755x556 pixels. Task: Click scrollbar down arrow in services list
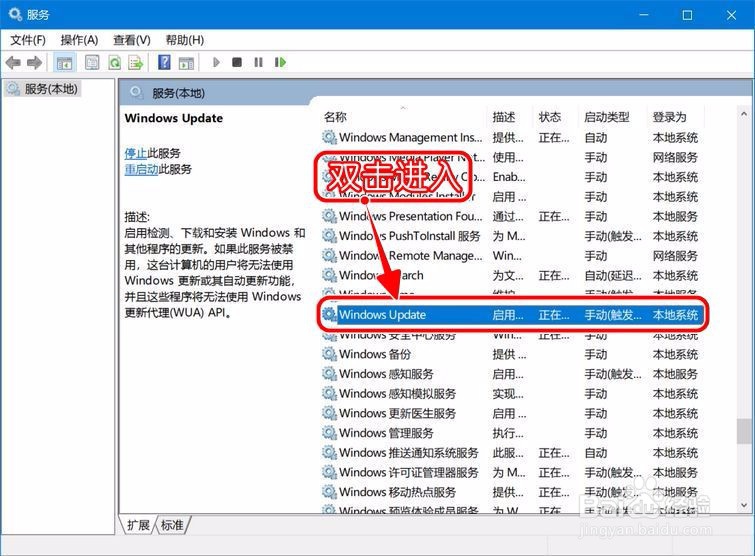(744, 505)
